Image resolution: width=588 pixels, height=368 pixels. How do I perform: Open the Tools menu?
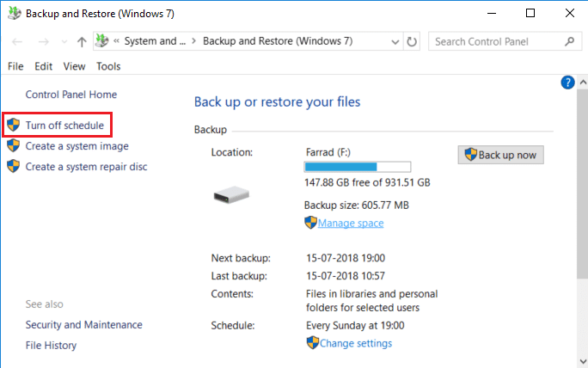coord(108,66)
